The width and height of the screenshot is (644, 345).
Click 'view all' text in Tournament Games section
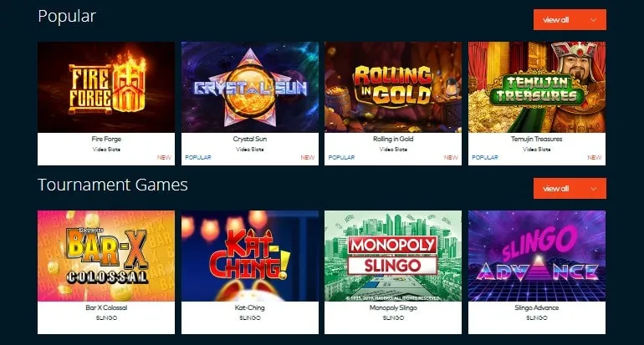pyautogui.click(x=555, y=189)
